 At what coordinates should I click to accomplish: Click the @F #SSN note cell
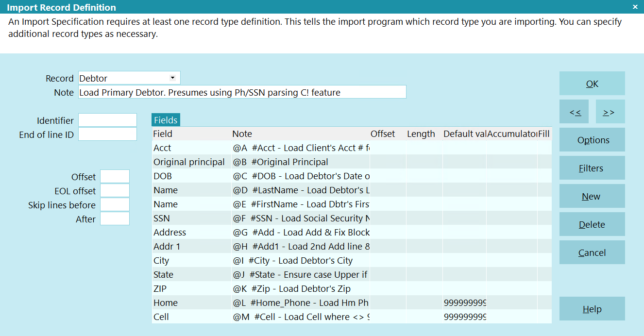300,218
